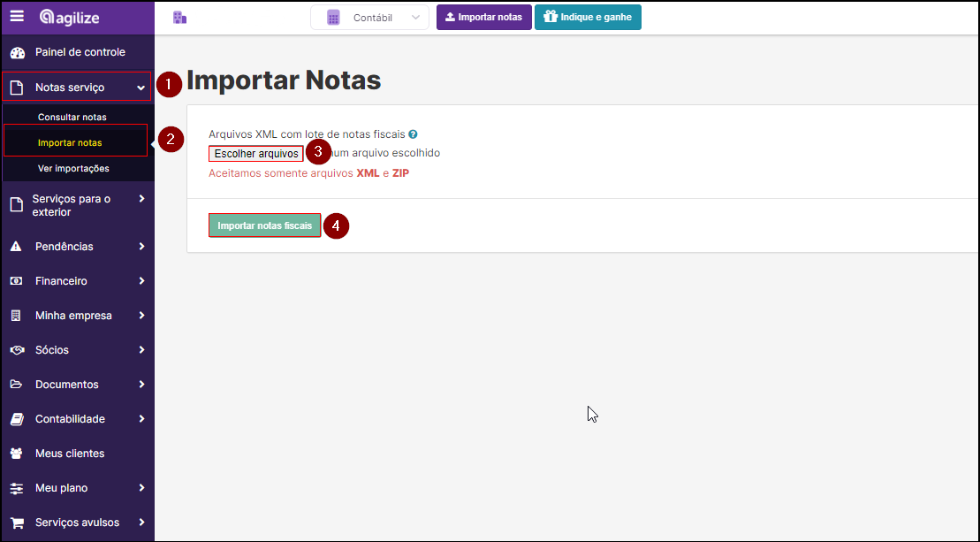The image size is (980, 542).
Task: Click the Importar Notas page heading
Action: pos(284,80)
